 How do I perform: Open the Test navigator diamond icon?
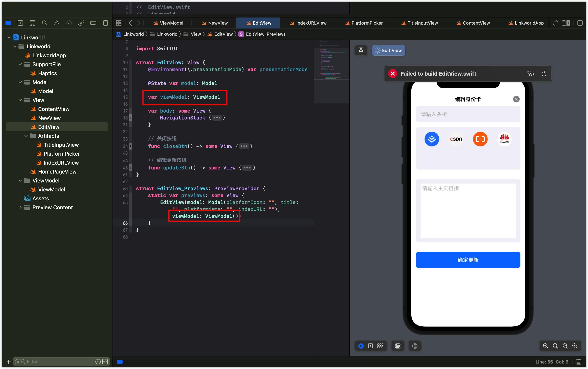69,23
